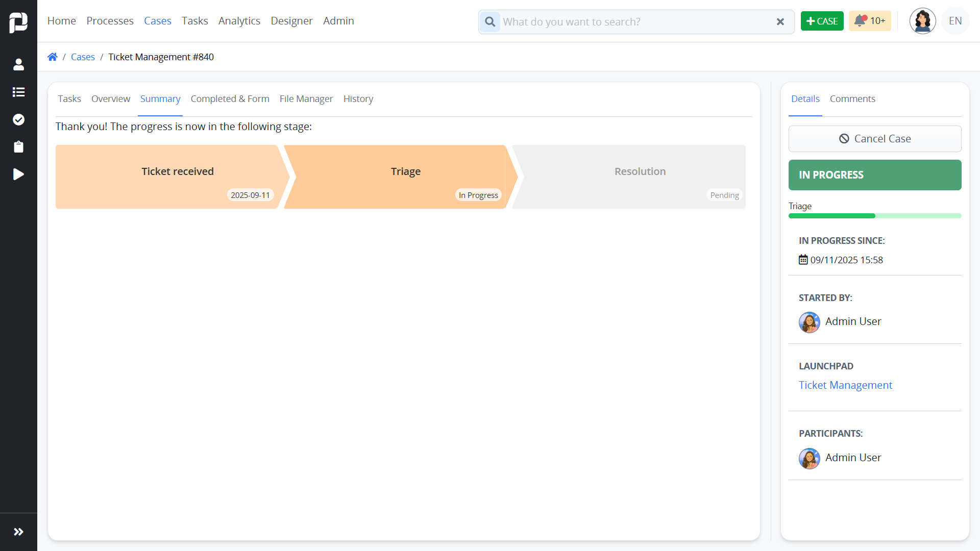Click the Cancel Case button
Screen dimensions: 980x551
coord(875,139)
